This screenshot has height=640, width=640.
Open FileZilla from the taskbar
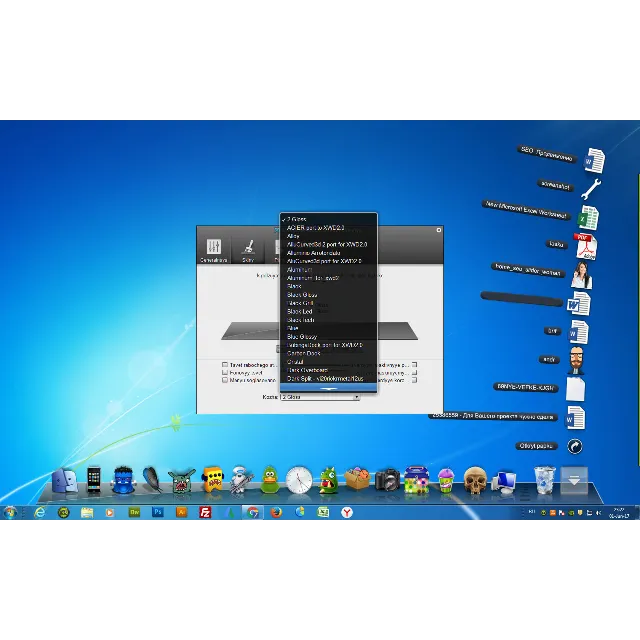coord(205,512)
